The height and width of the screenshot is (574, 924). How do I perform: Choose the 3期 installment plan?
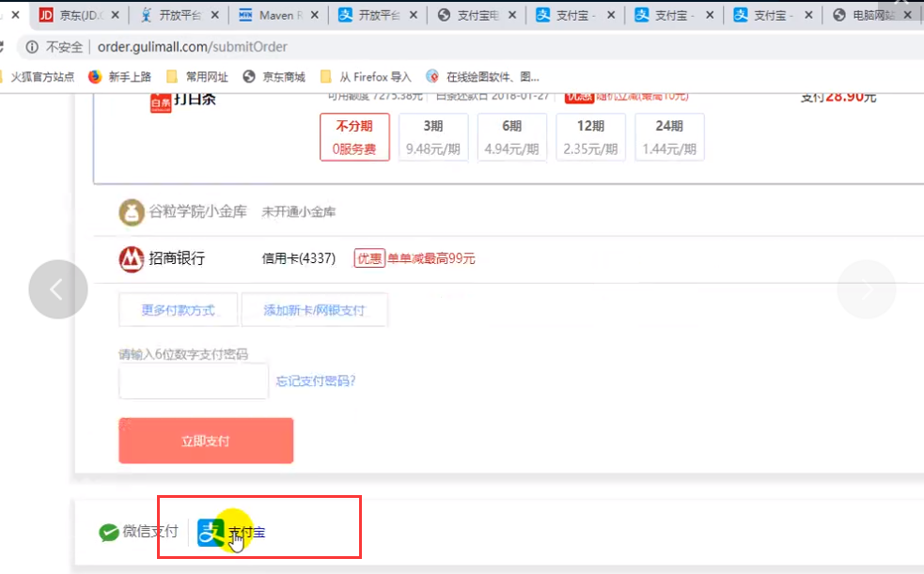[432, 137]
